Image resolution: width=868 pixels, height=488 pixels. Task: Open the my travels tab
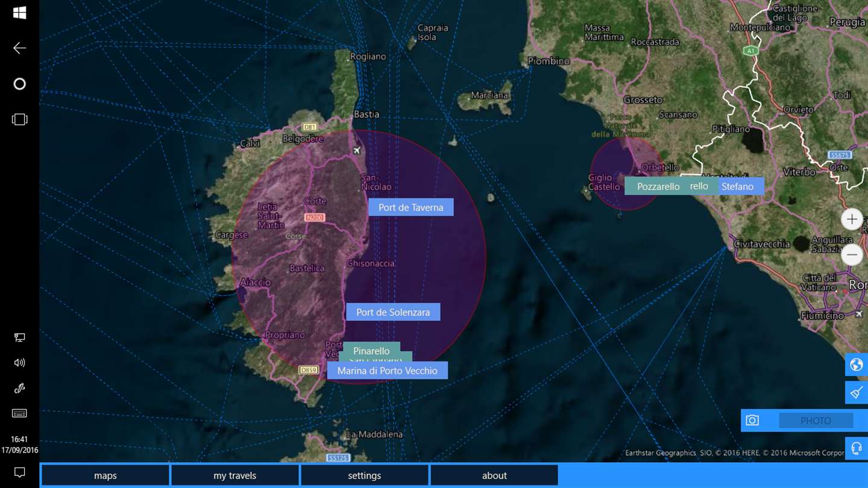235,475
